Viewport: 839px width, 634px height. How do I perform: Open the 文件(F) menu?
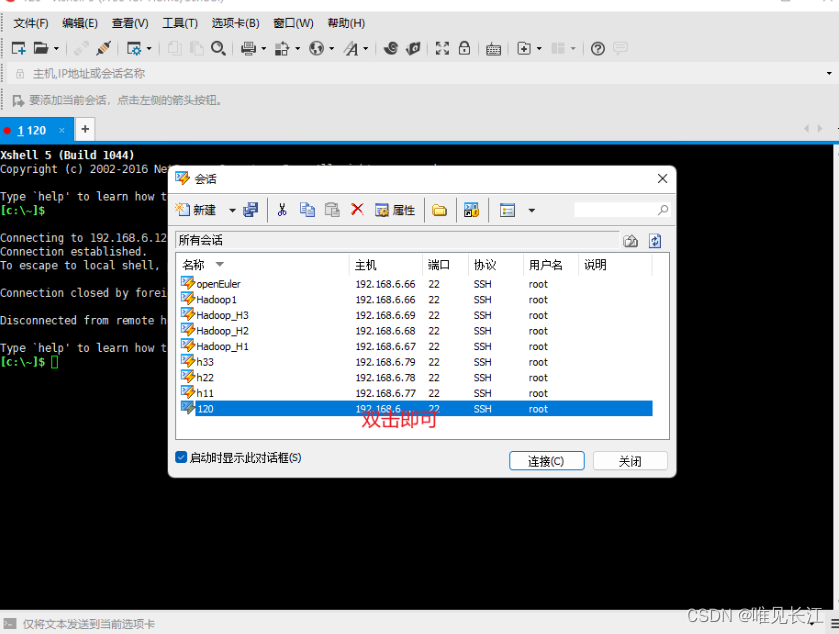coord(30,23)
